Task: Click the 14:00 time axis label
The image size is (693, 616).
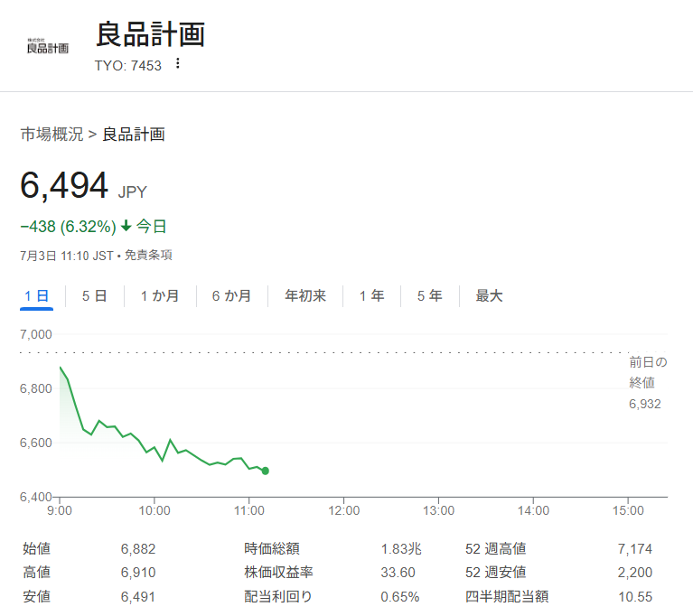Action: (533, 511)
